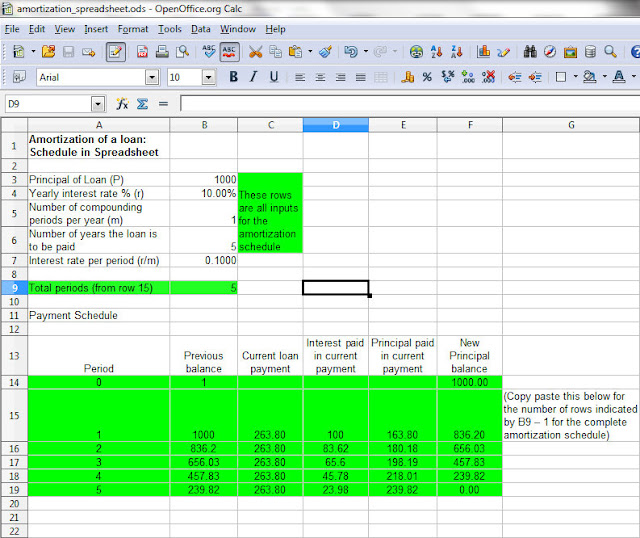
Task: Open the Data menu
Action: (x=200, y=29)
